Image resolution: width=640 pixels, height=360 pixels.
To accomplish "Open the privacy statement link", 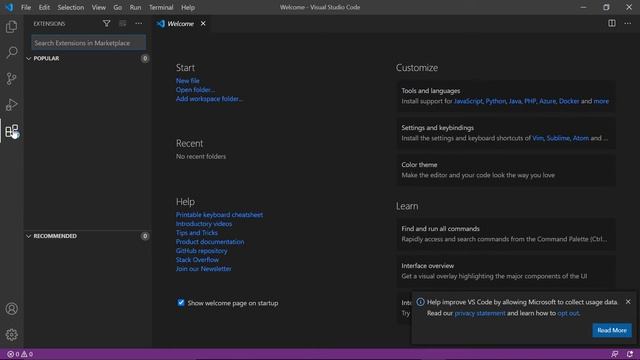I will 480,313.
